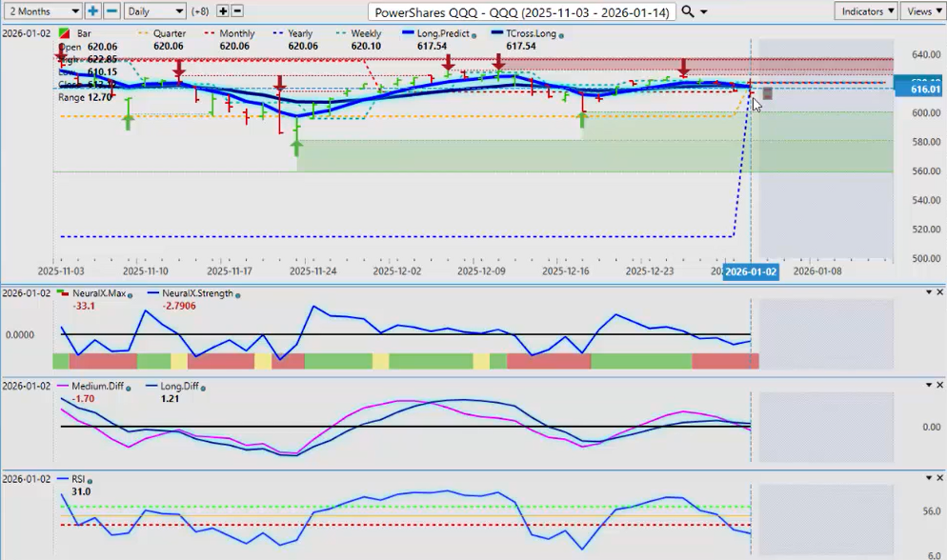Click the blue plus zoom-in time range button
This screenshot has width=947, height=560.
coord(92,11)
